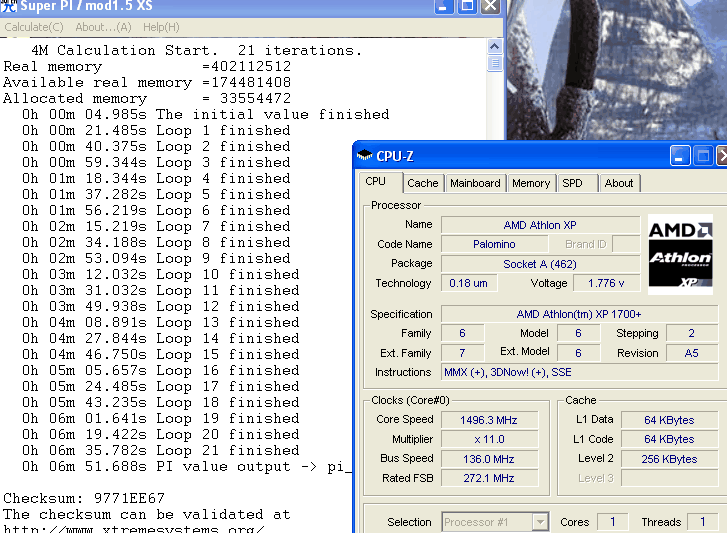Viewport: 727px width, 534px height.
Task: Click the 4M Calculation Start line
Action: pyautogui.click(x=197, y=50)
